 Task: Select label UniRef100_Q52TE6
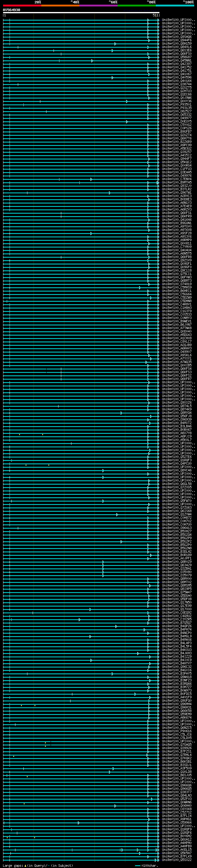pos(177,457)
